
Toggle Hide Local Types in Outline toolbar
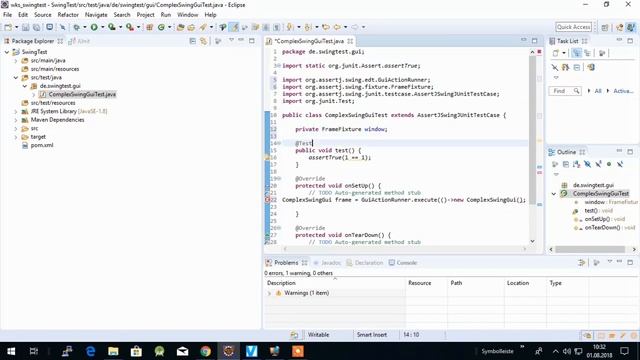pyautogui.click(x=620, y=164)
